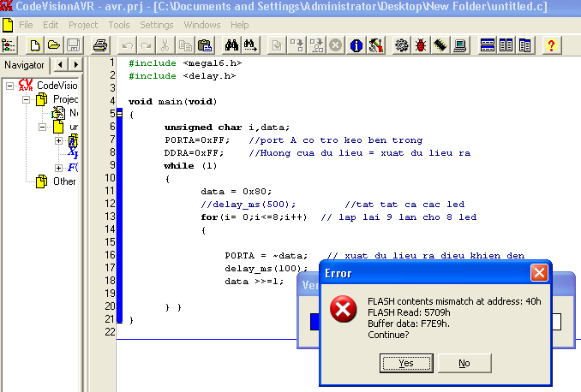Collapse the Project tree node
The image size is (581, 392).
click(26, 99)
